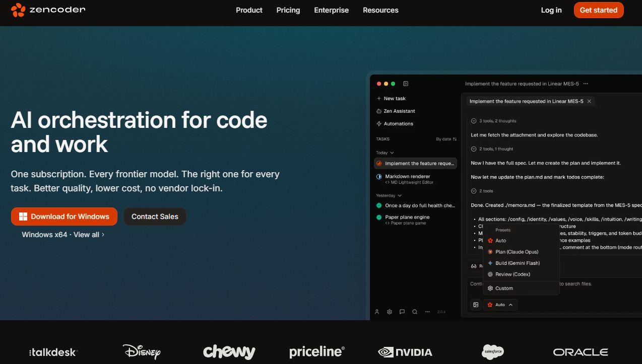The height and width of the screenshot is (364, 642).
Task: Click the sort arrows next to By date
Action: tap(455, 139)
